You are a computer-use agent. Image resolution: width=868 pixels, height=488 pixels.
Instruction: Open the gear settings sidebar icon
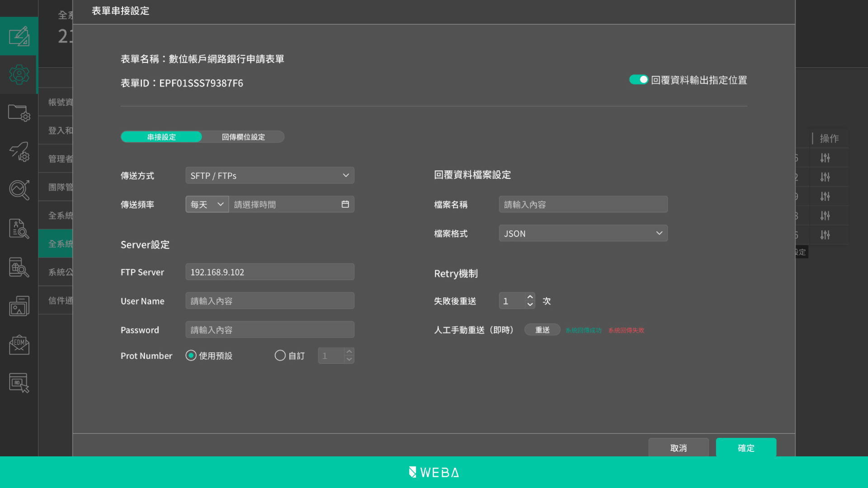tap(19, 75)
